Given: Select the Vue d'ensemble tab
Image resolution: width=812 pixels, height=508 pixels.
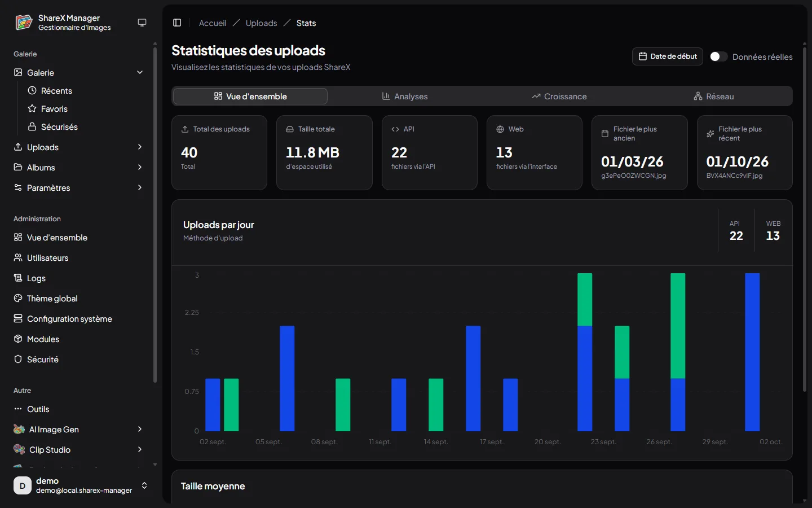Looking at the screenshot, I should coord(250,97).
